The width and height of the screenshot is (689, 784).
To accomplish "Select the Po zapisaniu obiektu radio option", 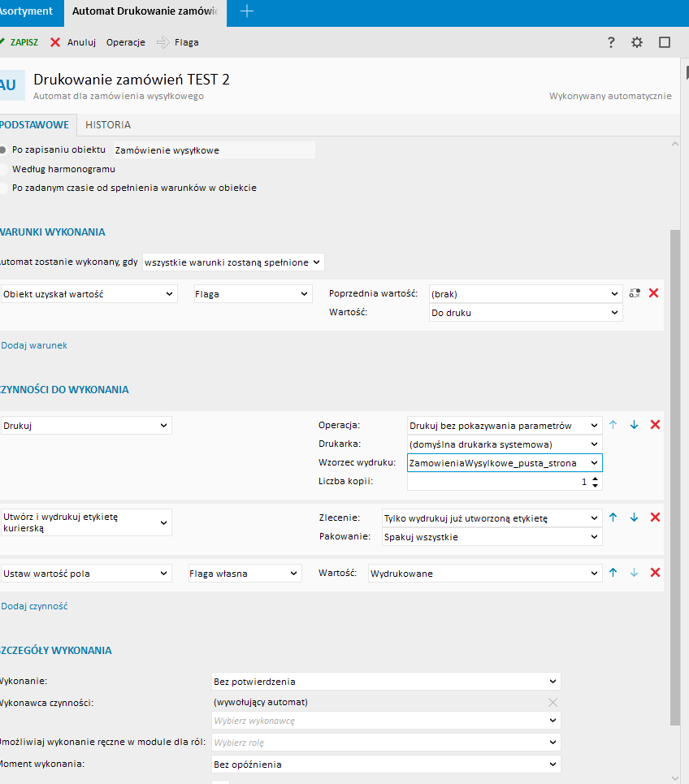I will point(4,150).
